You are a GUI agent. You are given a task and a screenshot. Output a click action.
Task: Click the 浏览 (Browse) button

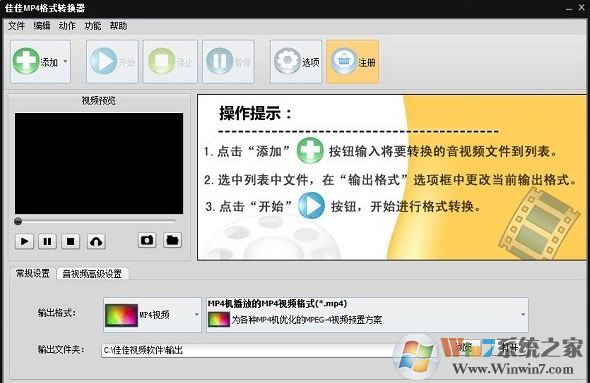[x=465, y=348]
